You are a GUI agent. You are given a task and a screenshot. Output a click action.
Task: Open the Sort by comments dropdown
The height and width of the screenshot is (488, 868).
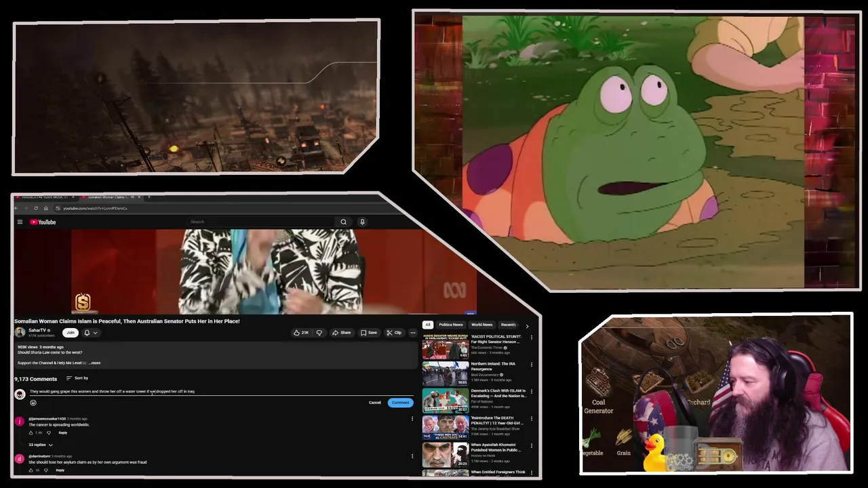pyautogui.click(x=77, y=378)
